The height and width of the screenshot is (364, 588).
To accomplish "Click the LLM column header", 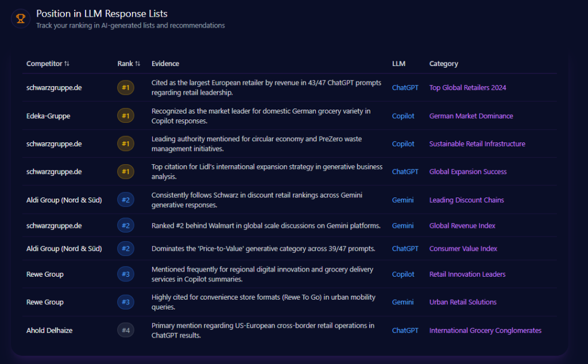I will click(399, 64).
